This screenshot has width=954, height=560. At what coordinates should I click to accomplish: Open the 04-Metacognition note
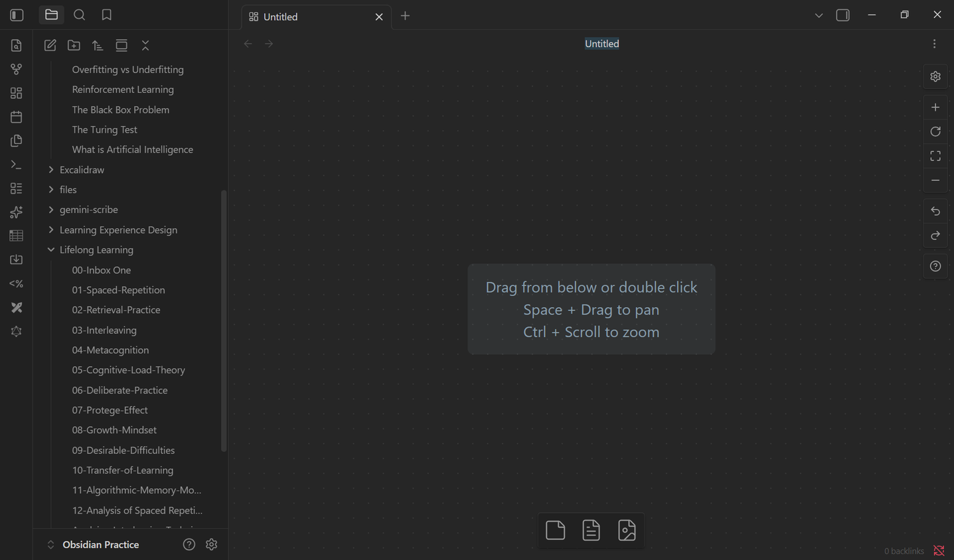click(110, 350)
